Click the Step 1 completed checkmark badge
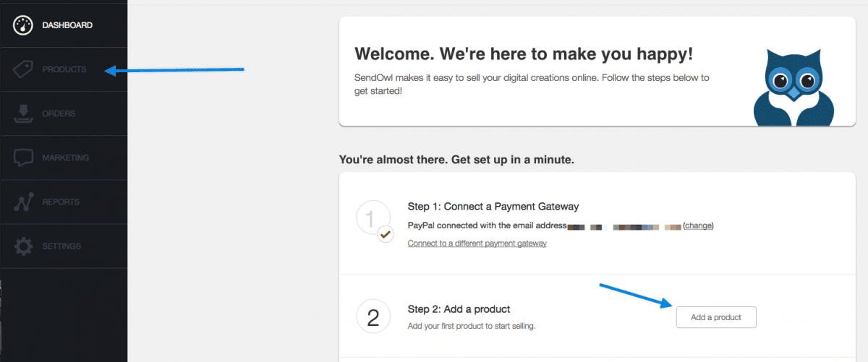 tap(386, 235)
